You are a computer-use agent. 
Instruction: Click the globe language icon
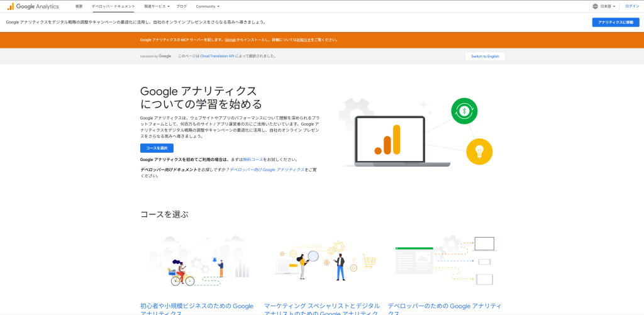coord(595,6)
